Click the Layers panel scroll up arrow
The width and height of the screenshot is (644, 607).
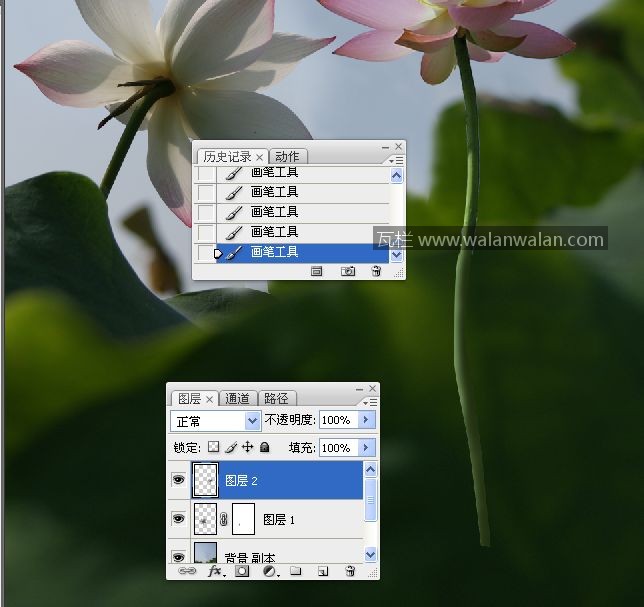tap(370, 469)
